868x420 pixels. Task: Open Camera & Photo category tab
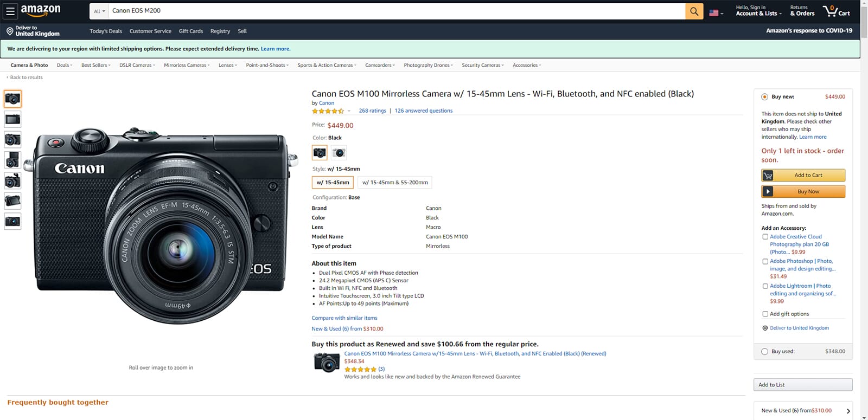(29, 65)
